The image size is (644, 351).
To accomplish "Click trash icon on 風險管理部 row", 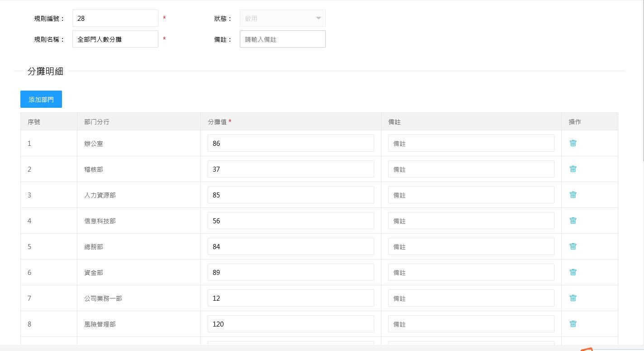I will point(573,324).
